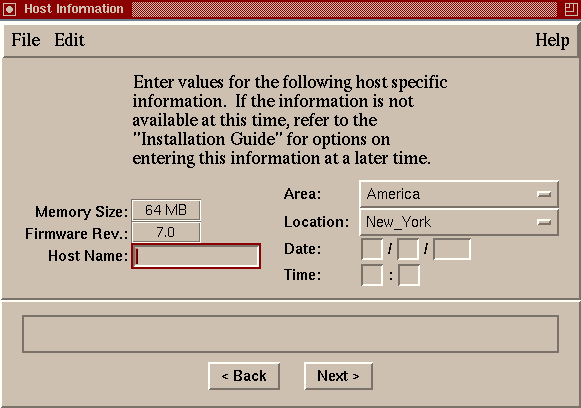Focus the Host Name text field
Image resolution: width=581 pixels, height=408 pixels.
196,256
